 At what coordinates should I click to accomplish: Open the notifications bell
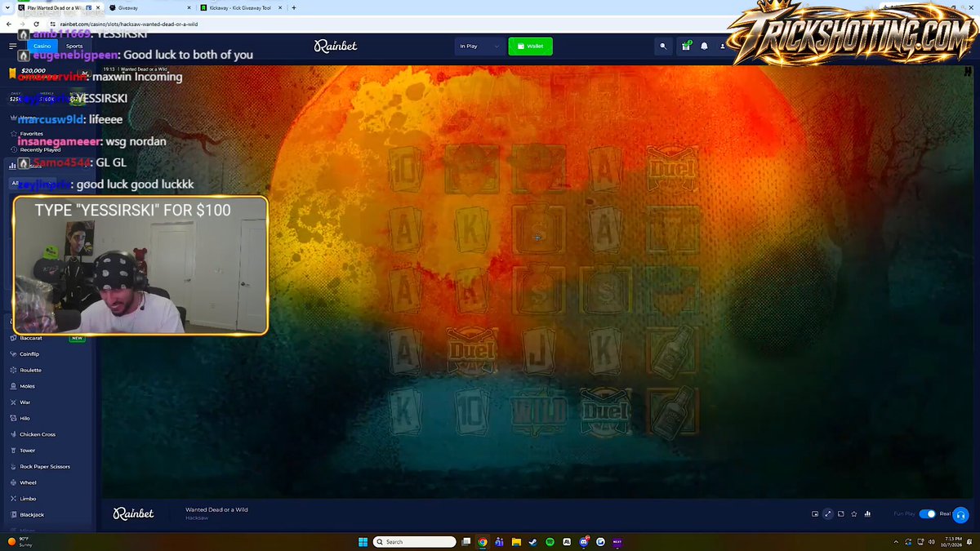704,47
